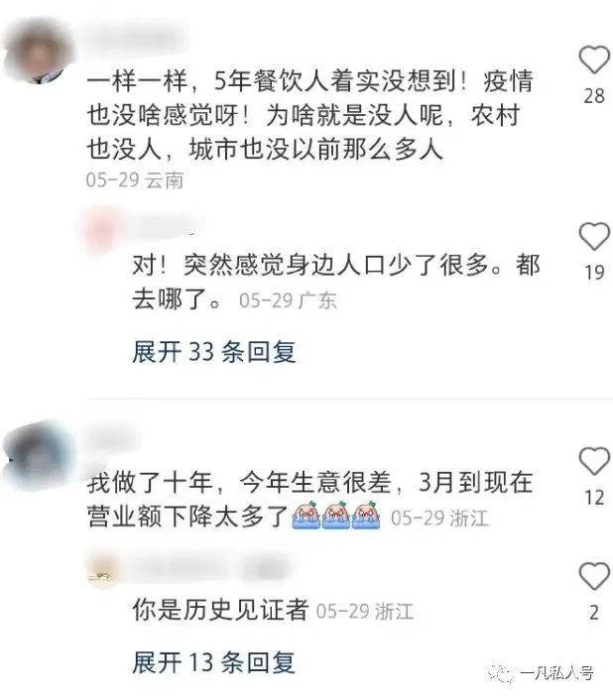The height and width of the screenshot is (700, 613).
Task: Click the blurred username of first commenter
Action: 136,37
